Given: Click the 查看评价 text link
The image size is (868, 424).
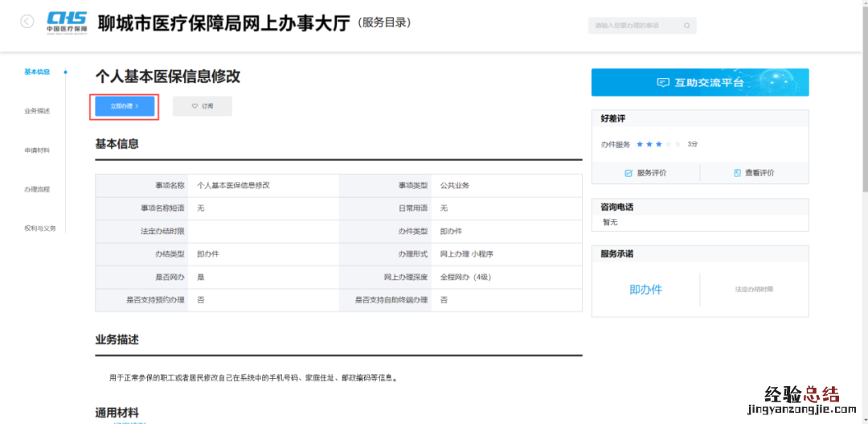Looking at the screenshot, I should (759, 173).
